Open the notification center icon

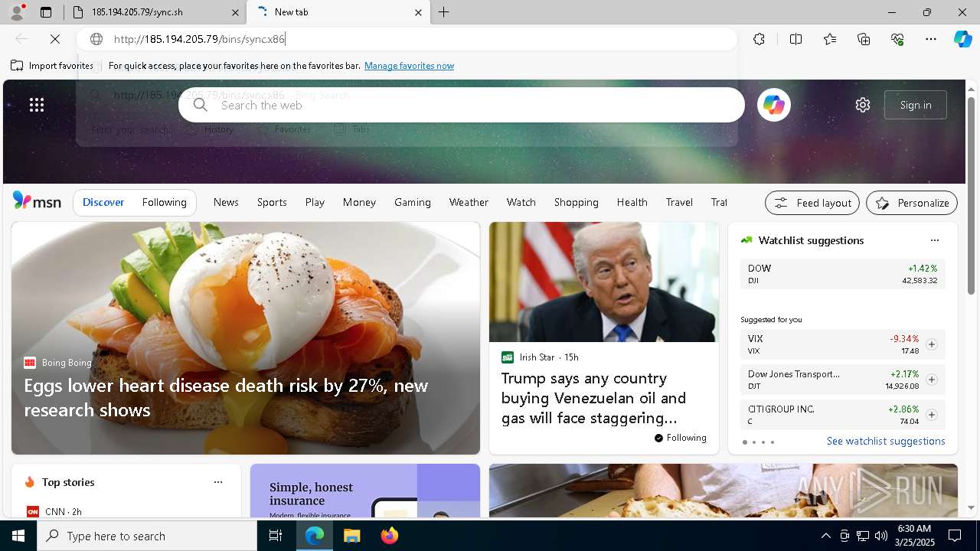(x=955, y=536)
